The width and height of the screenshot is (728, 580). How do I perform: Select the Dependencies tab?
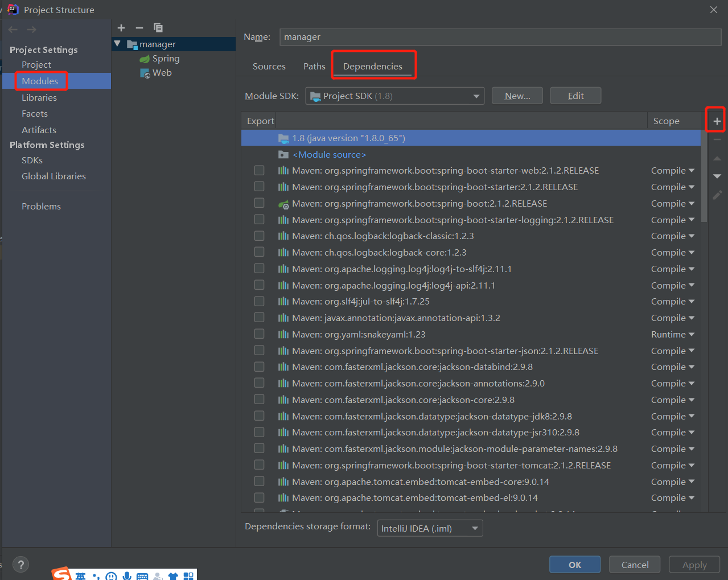tap(373, 67)
